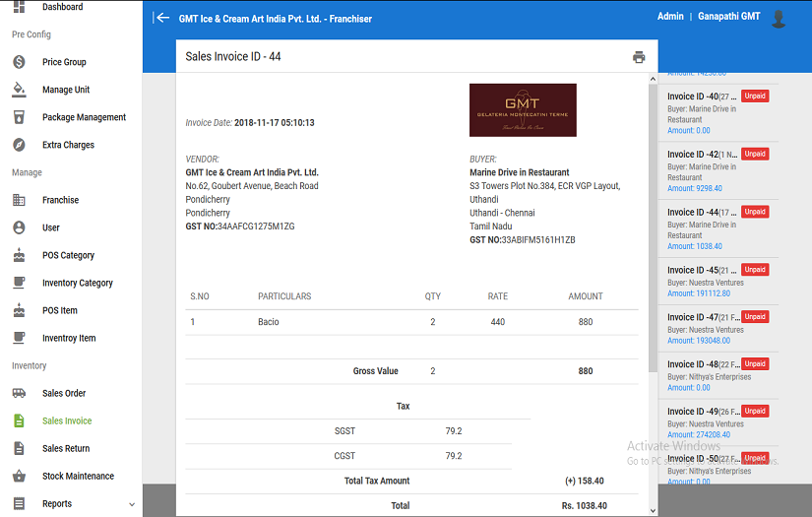
Task: Select Extra Charges menu entry
Action: point(68,145)
